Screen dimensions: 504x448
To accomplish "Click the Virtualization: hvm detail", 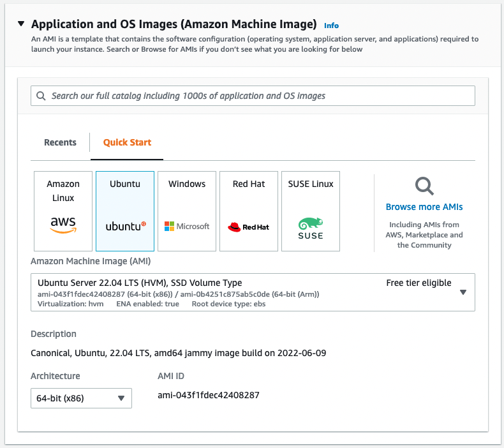I will click(70, 304).
